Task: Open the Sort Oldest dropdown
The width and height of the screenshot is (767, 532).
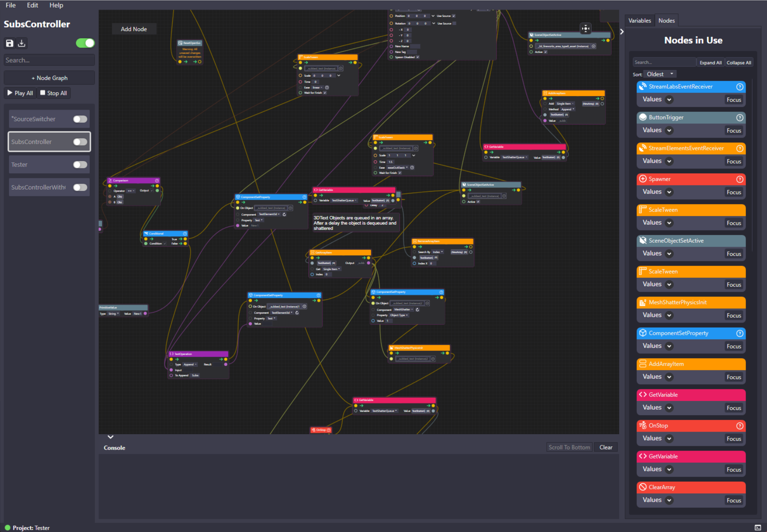Action: 660,74
